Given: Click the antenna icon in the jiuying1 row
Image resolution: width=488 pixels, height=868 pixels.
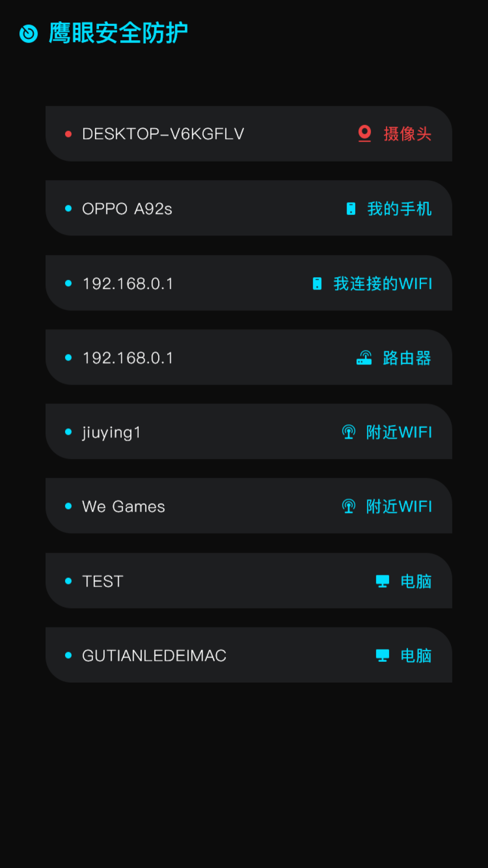Looking at the screenshot, I should (348, 432).
